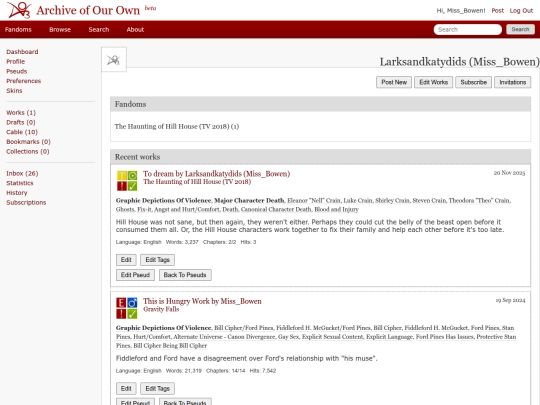Screen dimensions: 540x405
Task: Open Subscriptions in the sidebar
Action: click(x=26, y=202)
